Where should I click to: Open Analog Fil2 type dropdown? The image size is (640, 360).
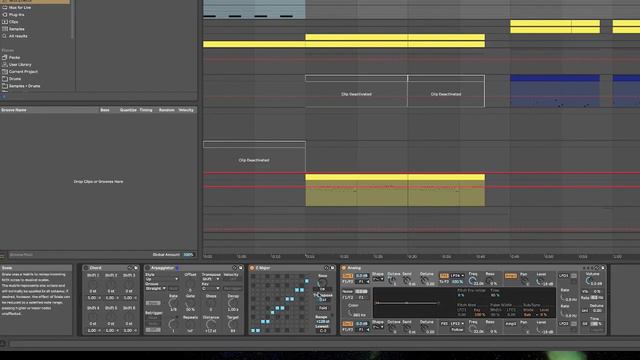457,324
